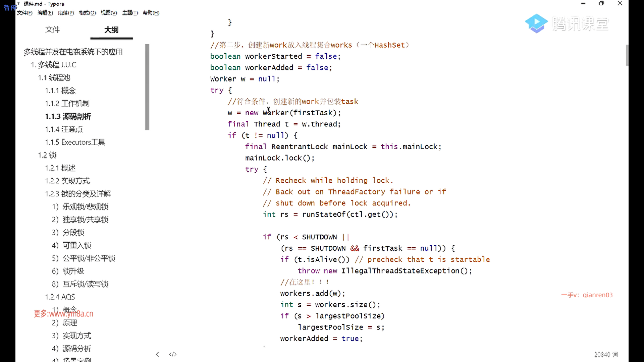Minimize the Typora window
The height and width of the screenshot is (362, 644).
(583, 4)
